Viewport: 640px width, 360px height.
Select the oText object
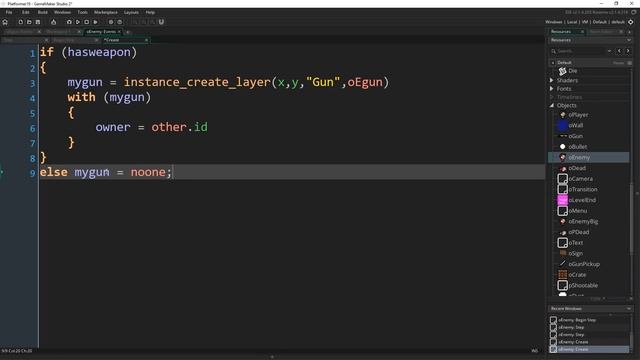pyautogui.click(x=576, y=243)
